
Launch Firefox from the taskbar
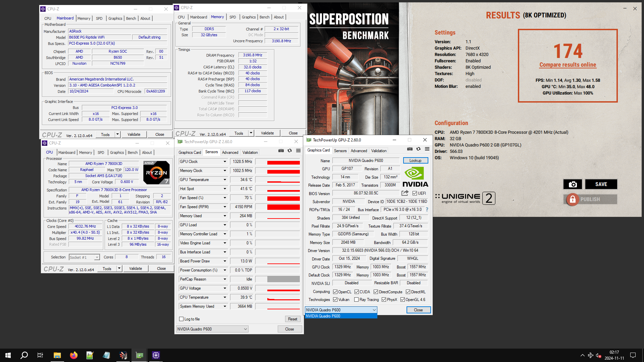point(73,355)
